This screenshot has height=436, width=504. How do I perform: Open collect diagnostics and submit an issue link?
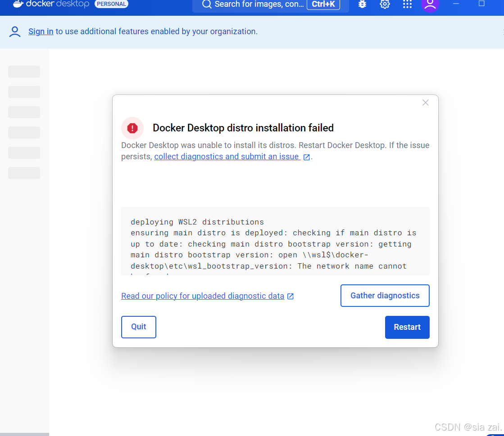click(227, 156)
